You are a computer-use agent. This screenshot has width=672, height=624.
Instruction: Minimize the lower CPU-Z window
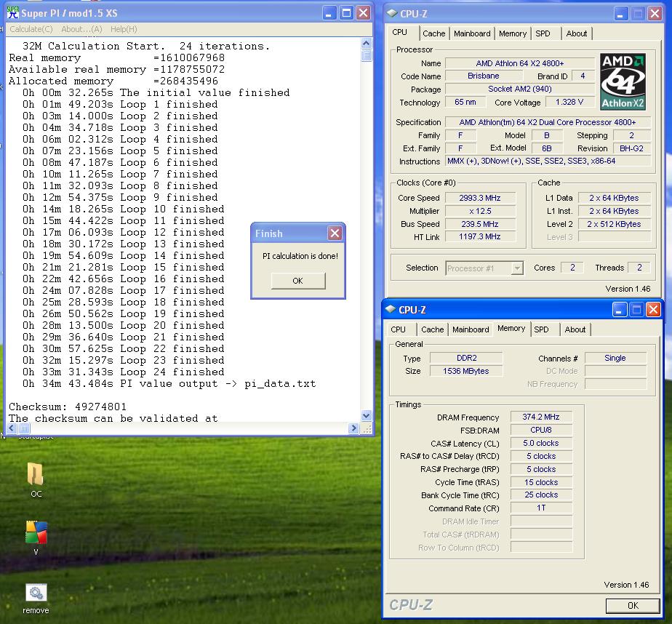(x=619, y=309)
